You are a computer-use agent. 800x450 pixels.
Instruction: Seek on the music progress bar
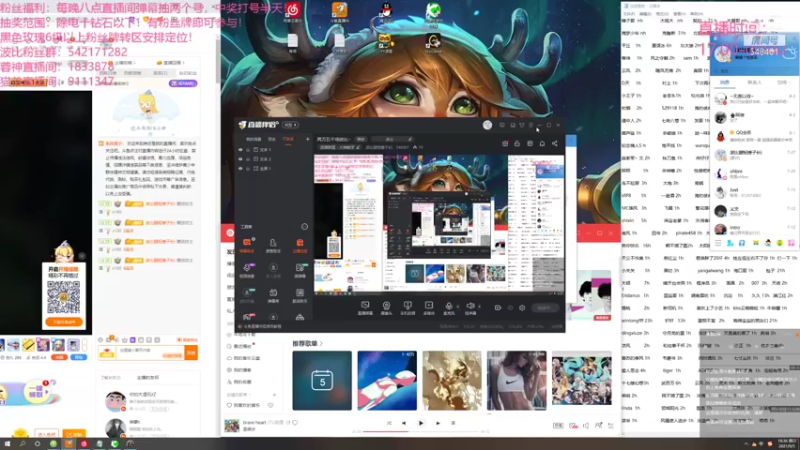pyautogui.click(x=421, y=432)
